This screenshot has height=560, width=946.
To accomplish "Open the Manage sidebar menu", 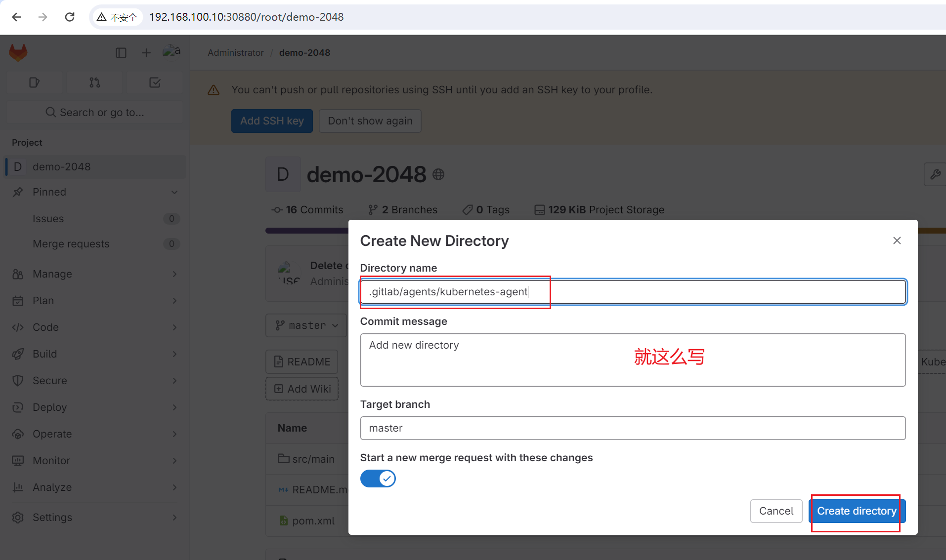I will pos(95,274).
